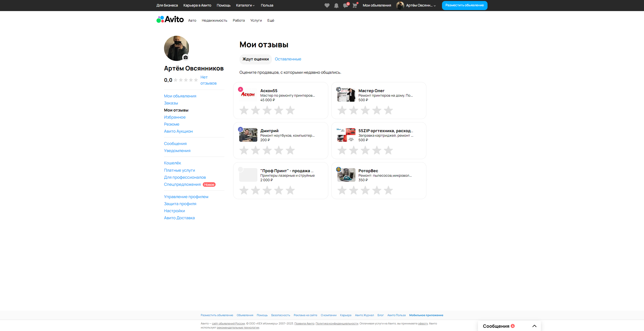
Task: Open Польза link in top bar
Action: [267, 5]
